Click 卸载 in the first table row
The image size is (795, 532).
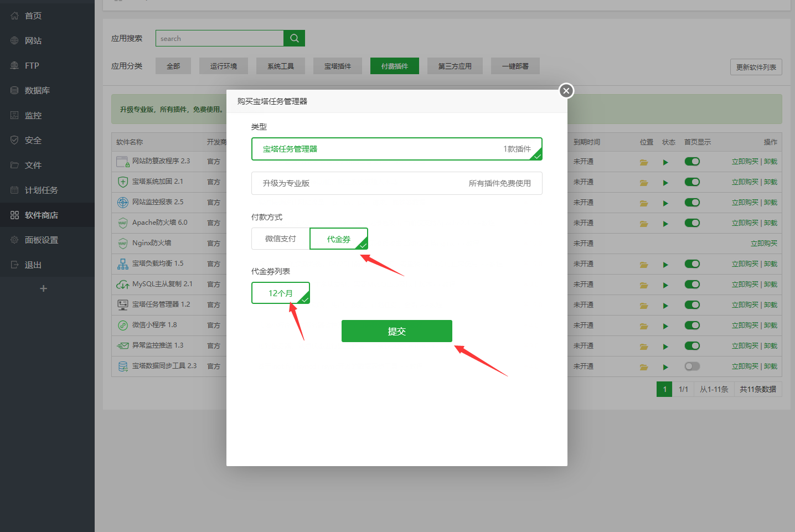[771, 162]
